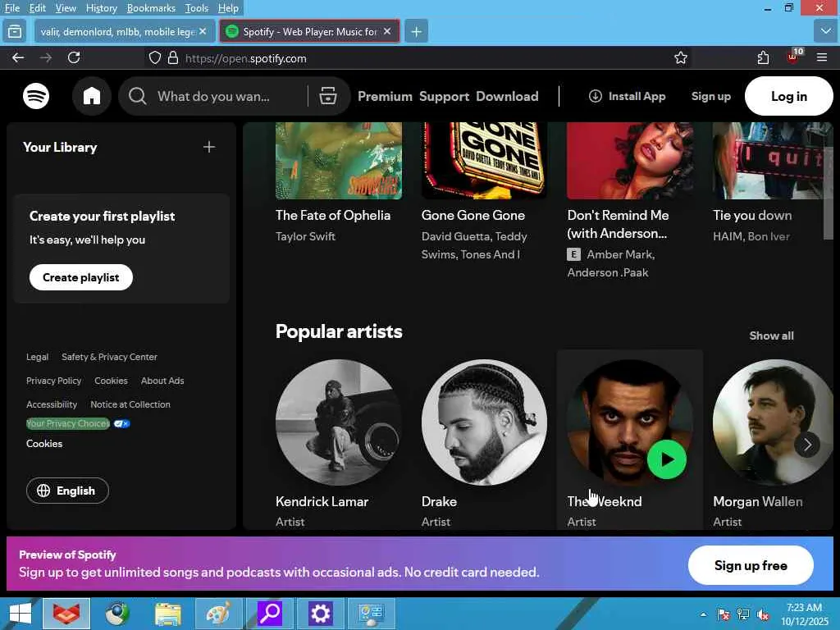Viewport: 840px width, 630px height.
Task: Open the Browse icon beside search
Action: point(328,97)
